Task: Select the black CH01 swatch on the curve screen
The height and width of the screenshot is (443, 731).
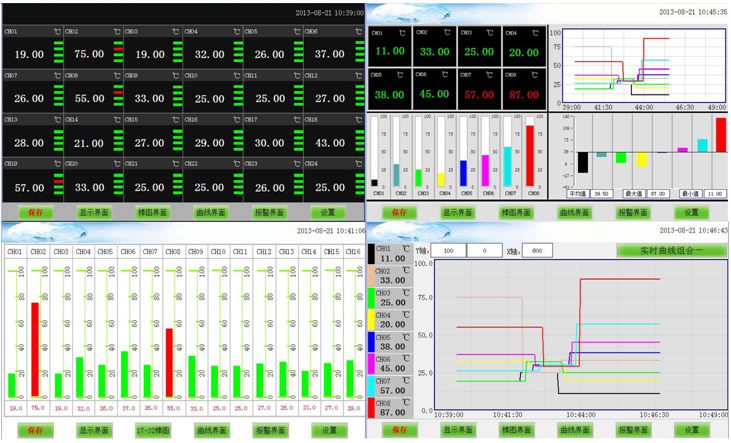Action: pos(371,254)
